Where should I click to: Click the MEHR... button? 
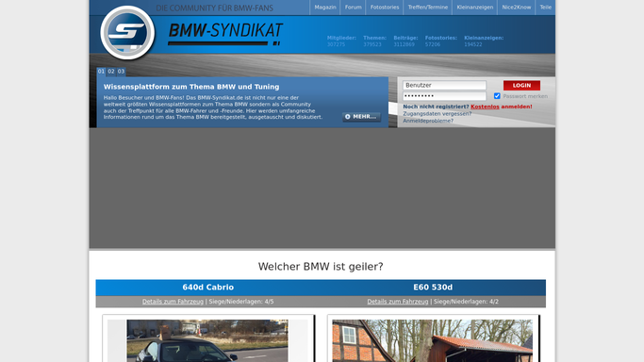click(361, 117)
